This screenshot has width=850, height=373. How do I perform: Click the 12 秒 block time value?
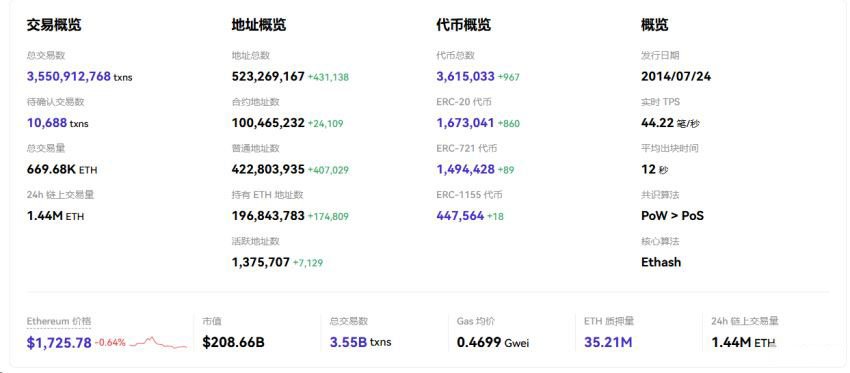click(655, 170)
